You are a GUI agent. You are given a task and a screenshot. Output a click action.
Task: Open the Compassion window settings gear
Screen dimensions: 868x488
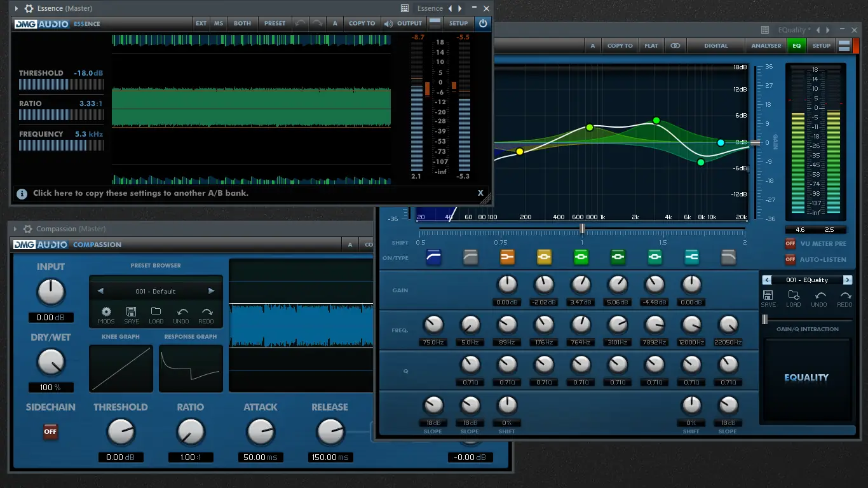pyautogui.click(x=27, y=229)
